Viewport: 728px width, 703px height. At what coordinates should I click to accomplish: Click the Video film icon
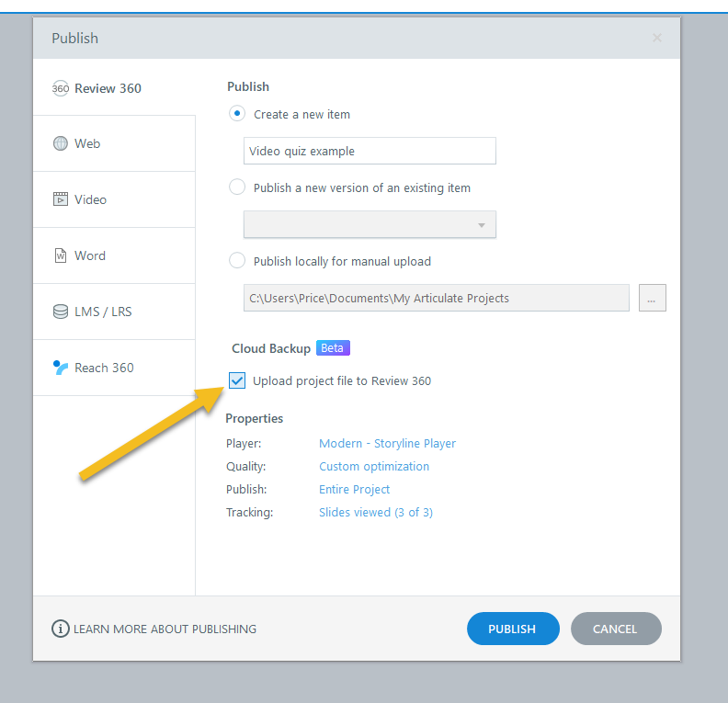61,199
